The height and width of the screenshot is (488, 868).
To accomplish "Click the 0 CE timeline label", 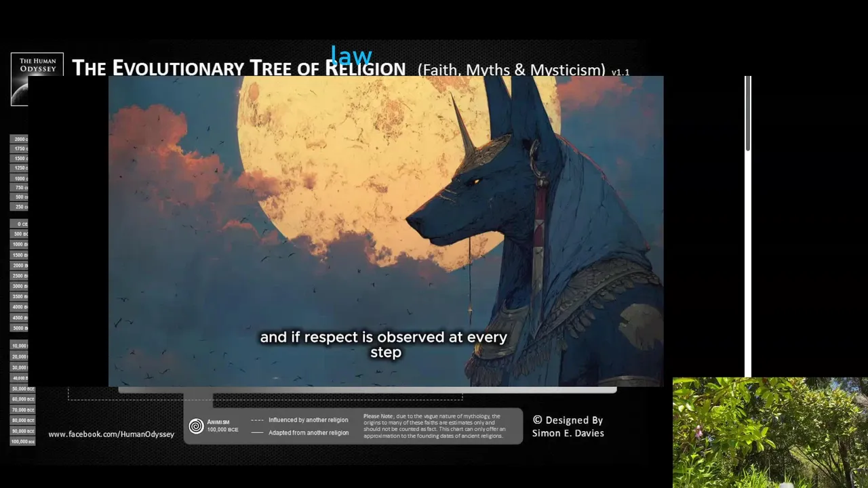I will [19, 224].
